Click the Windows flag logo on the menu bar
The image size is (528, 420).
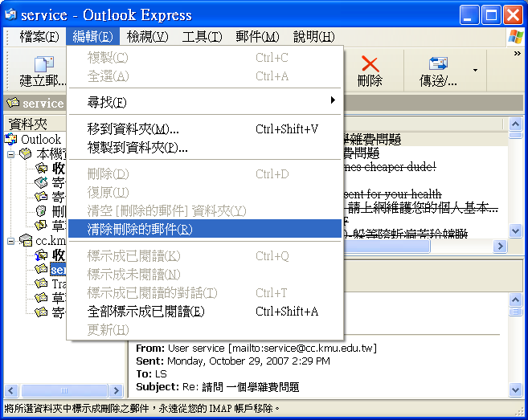pyautogui.click(x=516, y=37)
